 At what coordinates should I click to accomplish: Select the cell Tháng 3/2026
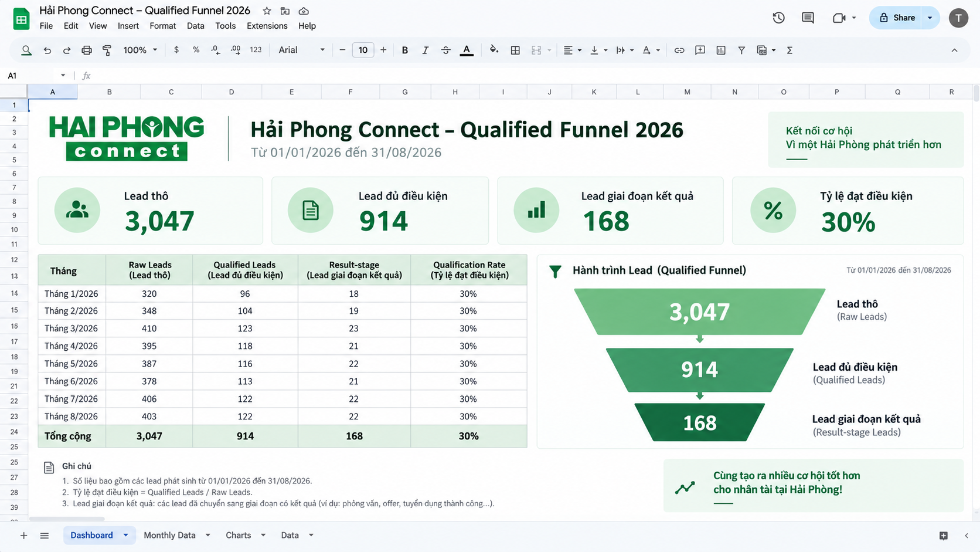click(x=72, y=329)
